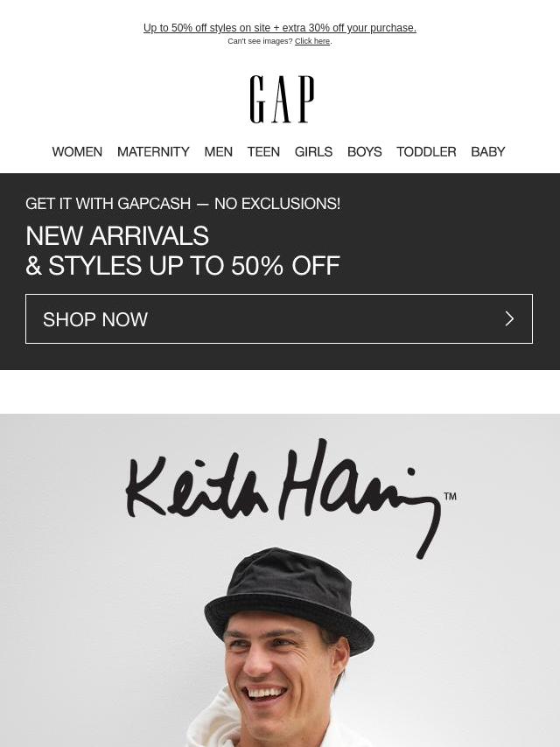Click the 'Styles up to 50% off' line

[183, 265]
